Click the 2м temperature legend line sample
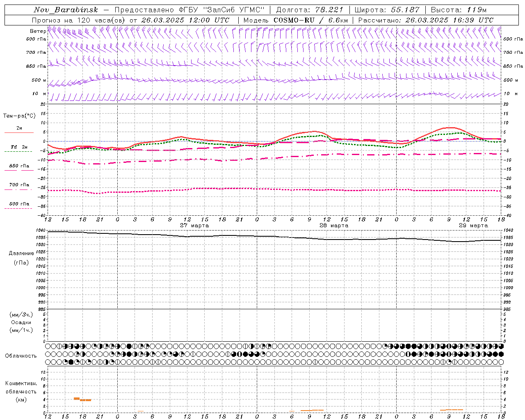The width and height of the screenshot is (525, 420). point(19,132)
